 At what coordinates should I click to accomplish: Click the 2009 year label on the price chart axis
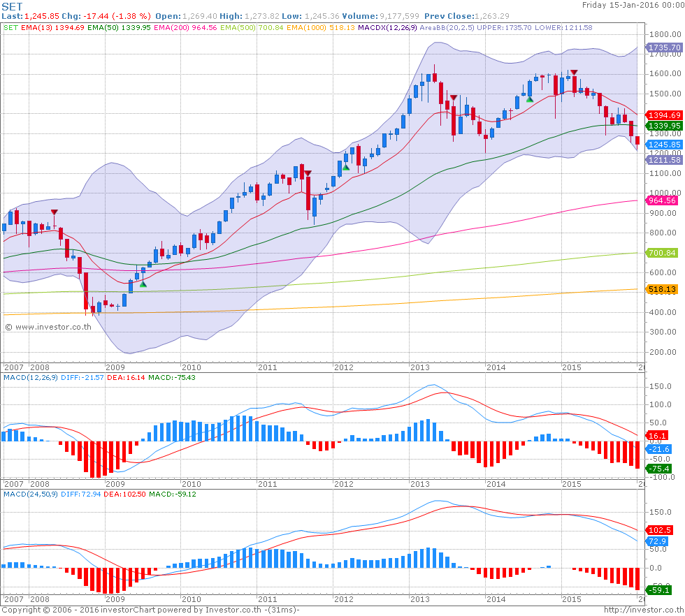[115, 367]
